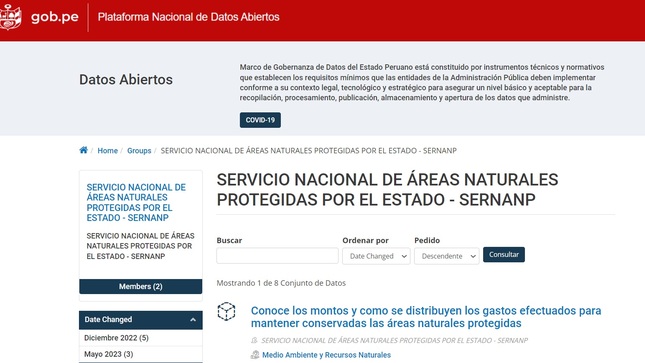This screenshot has height=363, width=645.
Task: Select the Marco de Gobernanza description paragraph
Action: pyautogui.click(x=422, y=82)
